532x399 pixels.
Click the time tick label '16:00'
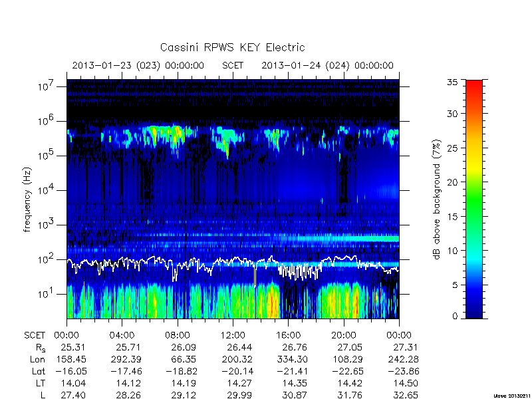[288, 336]
